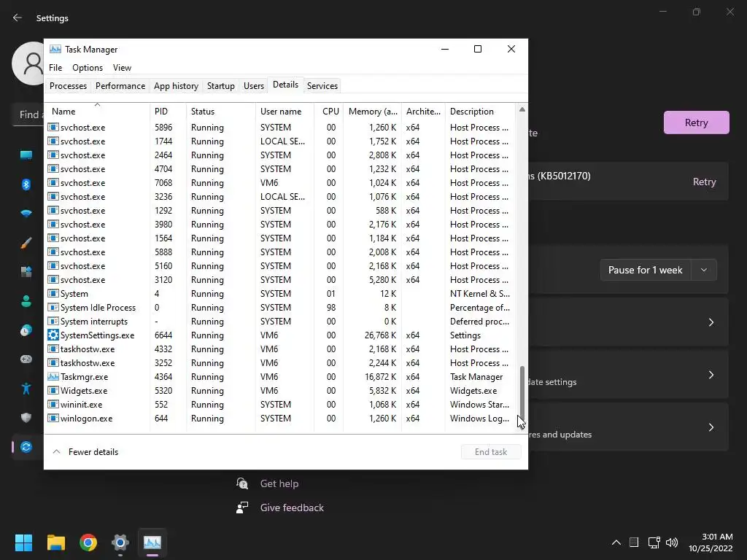Open Apps icon in Settings sidebar
Viewport: 747px width, 560px height.
(x=26, y=272)
